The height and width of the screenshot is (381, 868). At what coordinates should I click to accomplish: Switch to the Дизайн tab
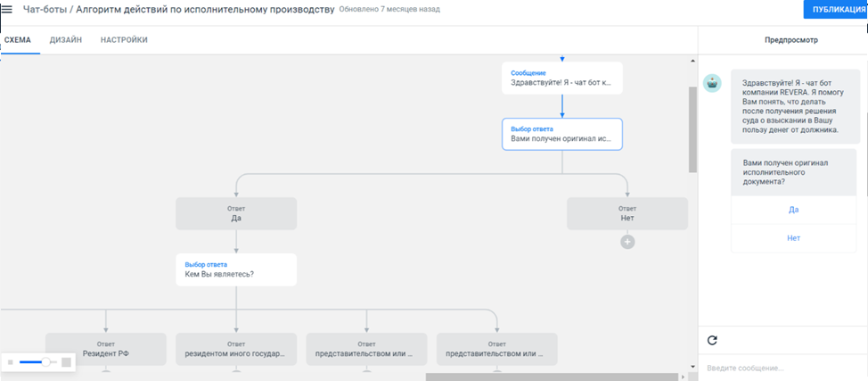[66, 40]
